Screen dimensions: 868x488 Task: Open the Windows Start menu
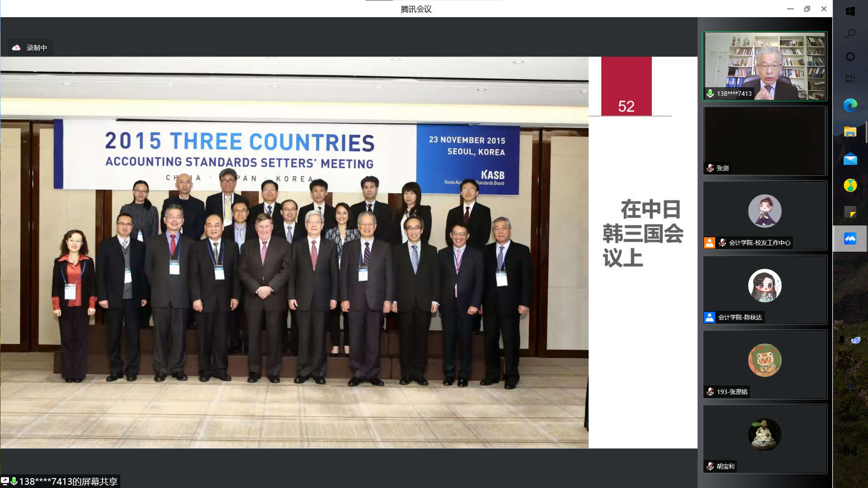coord(850,11)
